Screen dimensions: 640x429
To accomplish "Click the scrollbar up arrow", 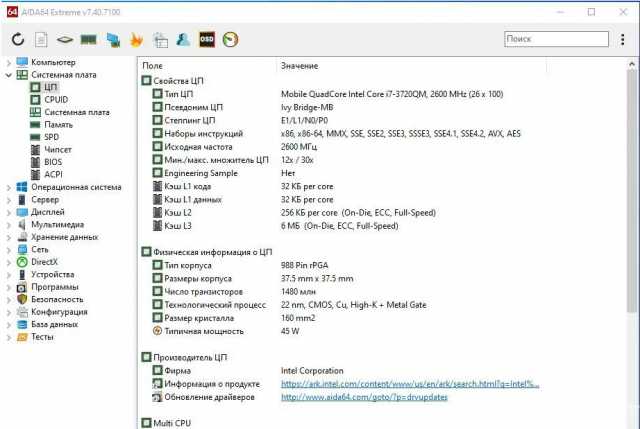I will point(632,64).
